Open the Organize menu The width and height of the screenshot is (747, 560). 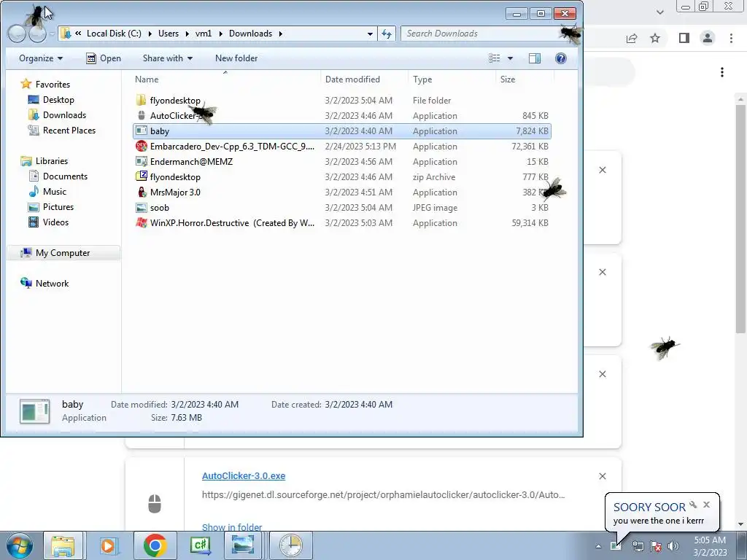click(41, 58)
